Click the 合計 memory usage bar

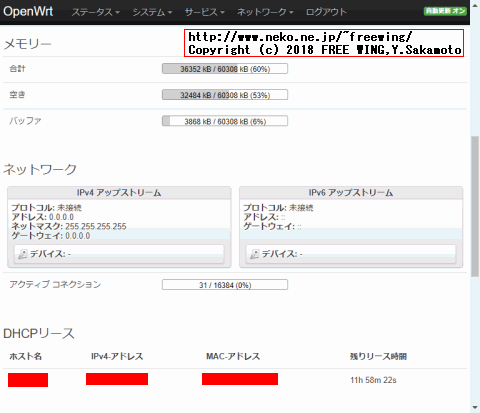(x=225, y=69)
